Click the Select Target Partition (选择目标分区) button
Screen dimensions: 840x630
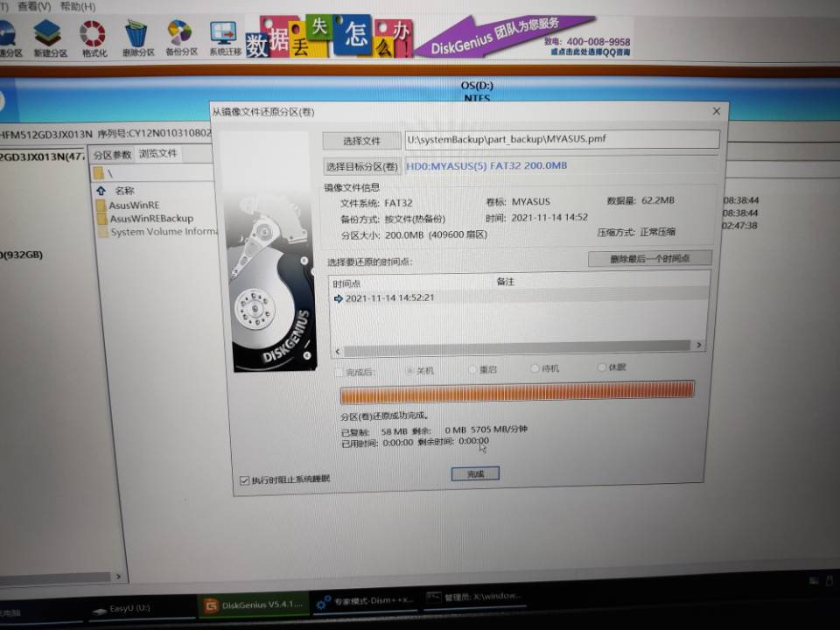(362, 166)
